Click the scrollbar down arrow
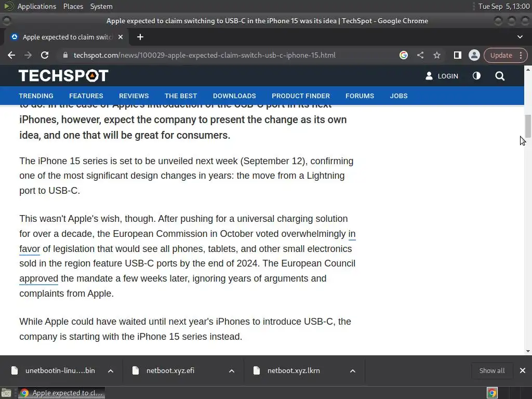 [x=528, y=351]
